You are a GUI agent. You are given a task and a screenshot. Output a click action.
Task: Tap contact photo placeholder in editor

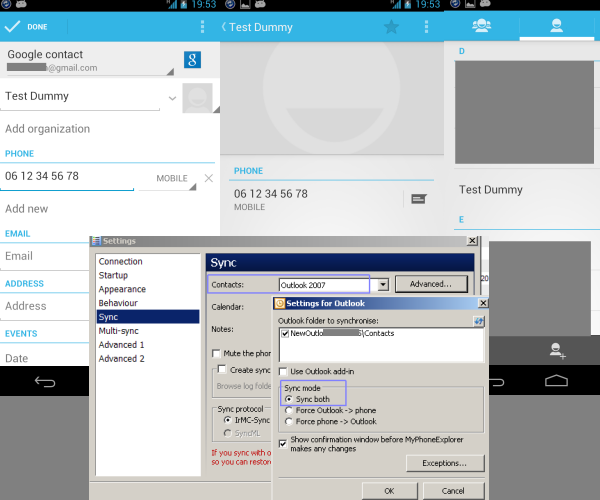tap(197, 98)
